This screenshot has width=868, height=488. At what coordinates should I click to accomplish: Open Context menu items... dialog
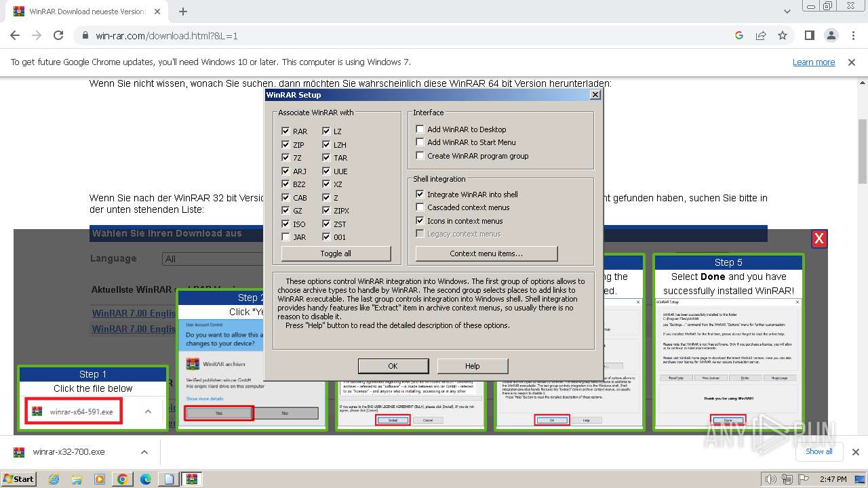point(486,253)
